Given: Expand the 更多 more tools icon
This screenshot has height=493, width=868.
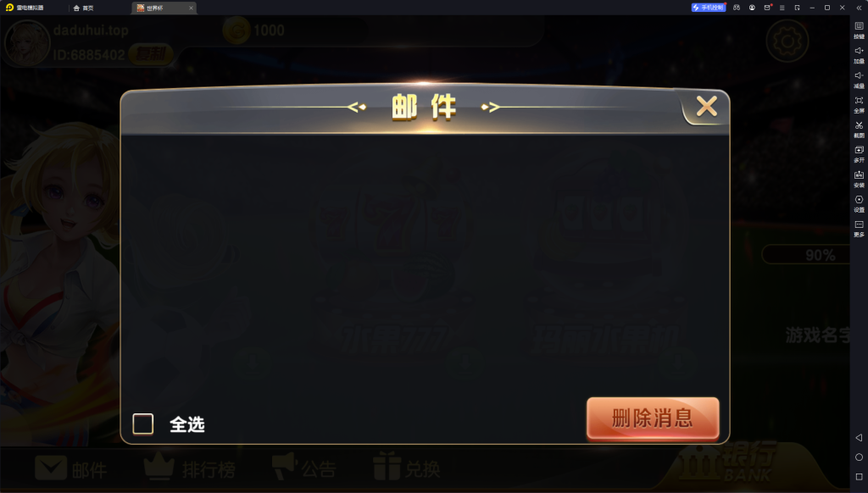Looking at the screenshot, I should pos(859,228).
